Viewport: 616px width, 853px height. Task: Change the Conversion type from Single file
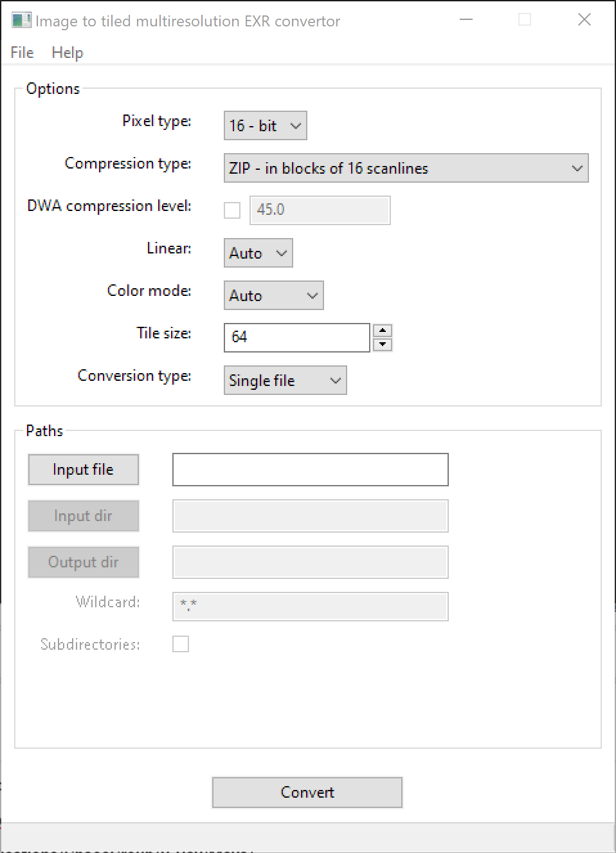tap(285, 380)
